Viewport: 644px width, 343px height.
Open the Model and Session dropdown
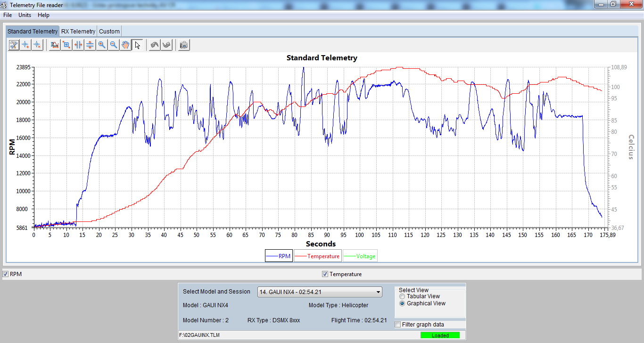320,292
